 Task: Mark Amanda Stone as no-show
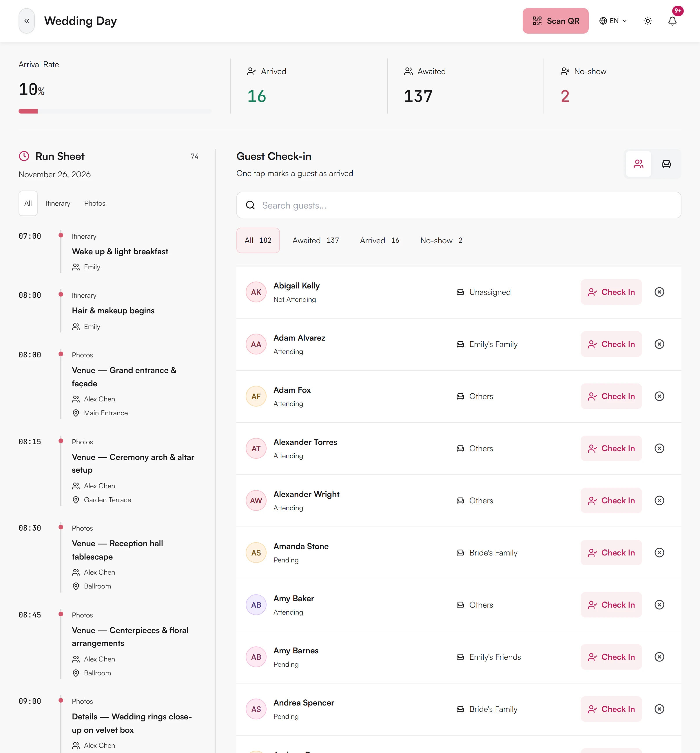(659, 553)
